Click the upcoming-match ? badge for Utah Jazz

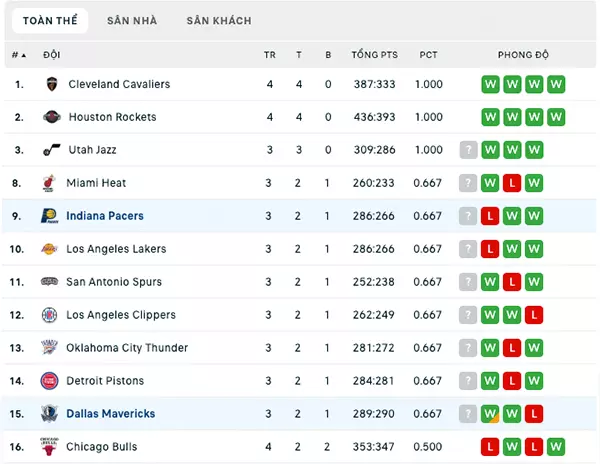pyautogui.click(x=468, y=150)
